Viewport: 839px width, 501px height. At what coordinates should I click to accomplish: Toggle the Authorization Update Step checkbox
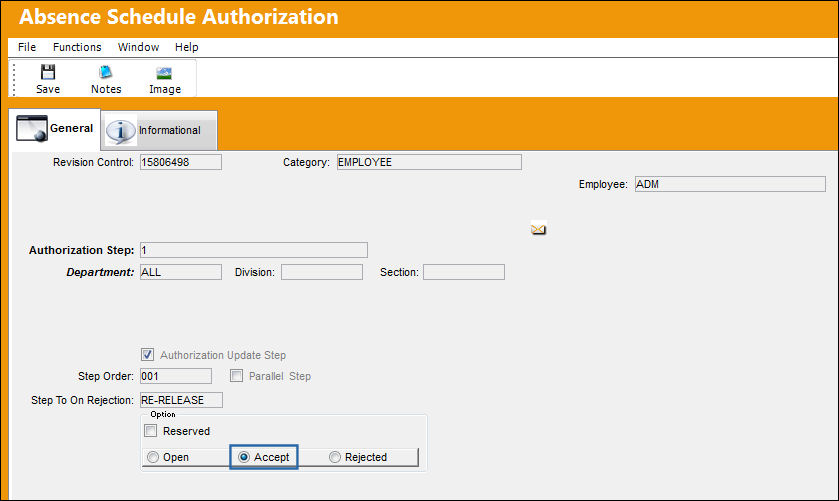click(x=148, y=354)
